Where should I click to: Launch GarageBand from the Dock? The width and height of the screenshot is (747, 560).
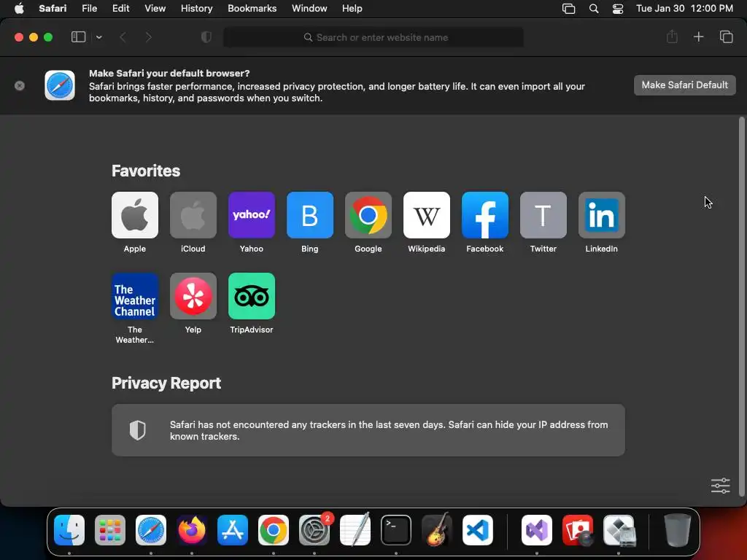(x=437, y=530)
